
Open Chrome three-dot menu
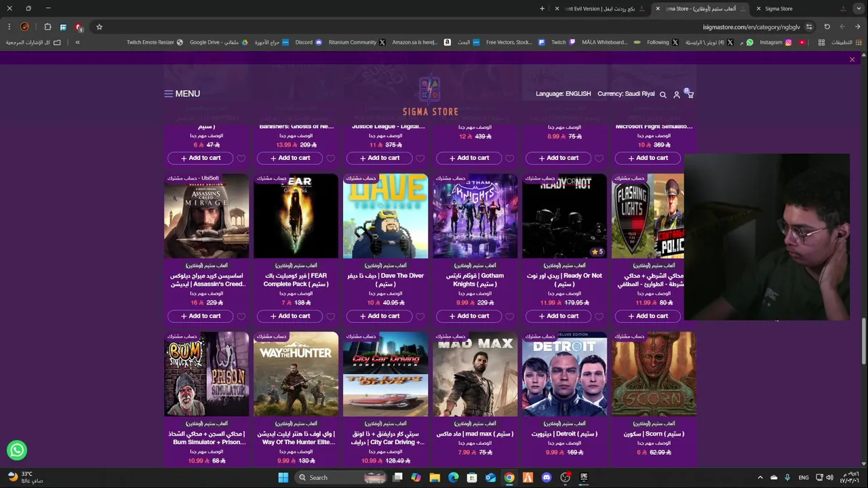9,27
